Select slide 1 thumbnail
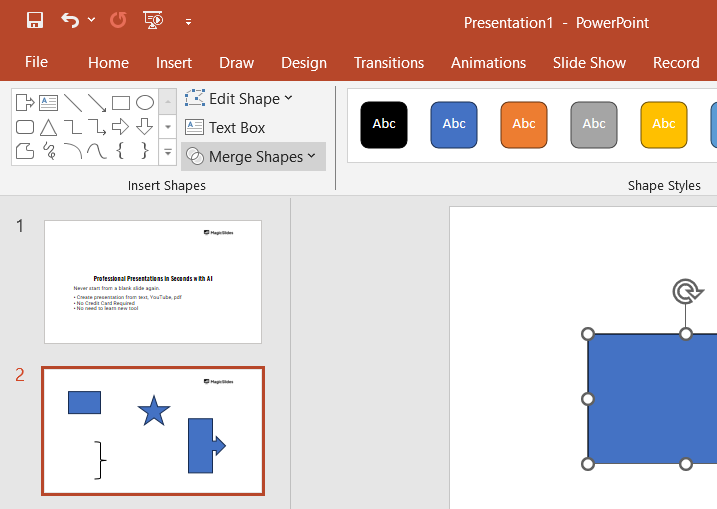 click(x=153, y=282)
